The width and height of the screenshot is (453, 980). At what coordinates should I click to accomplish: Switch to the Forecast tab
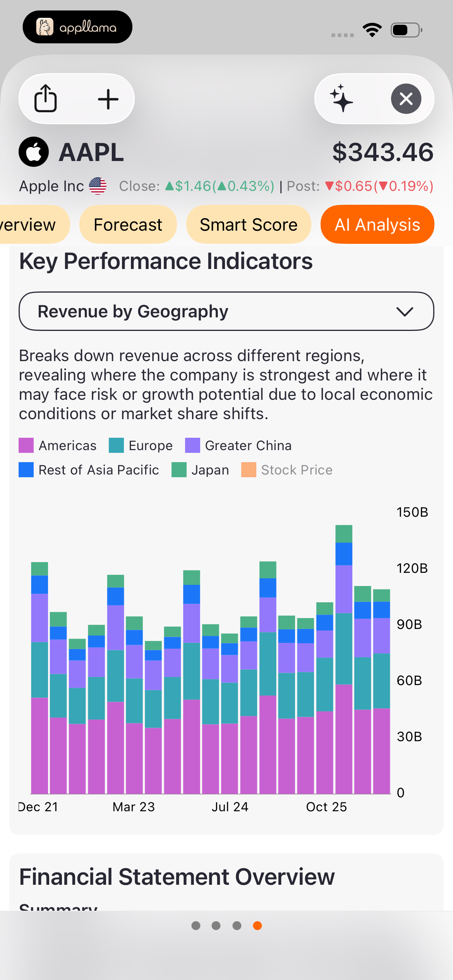(128, 224)
